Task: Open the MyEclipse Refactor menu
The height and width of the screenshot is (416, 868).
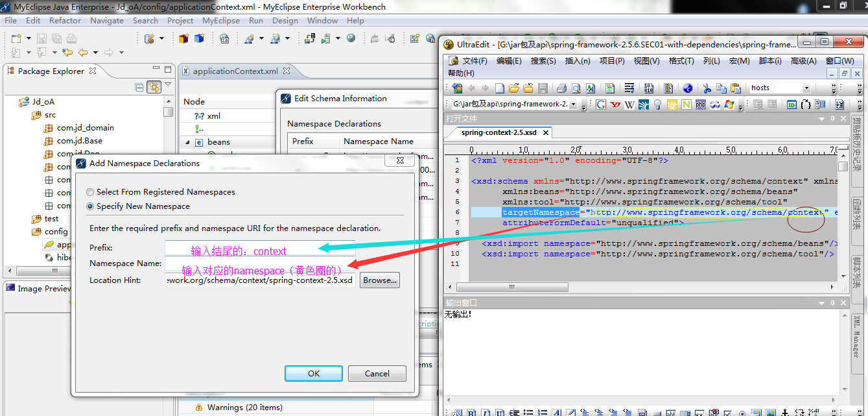Action: [65, 20]
